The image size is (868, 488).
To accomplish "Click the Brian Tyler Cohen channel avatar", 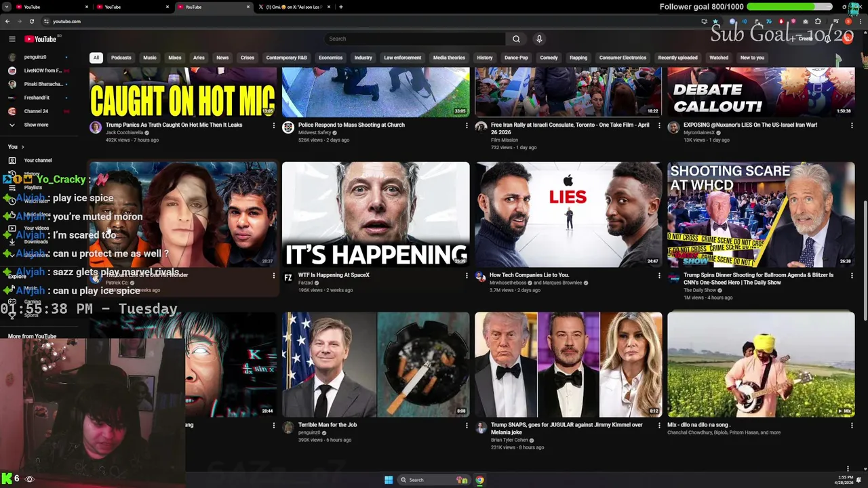I will (x=481, y=428).
